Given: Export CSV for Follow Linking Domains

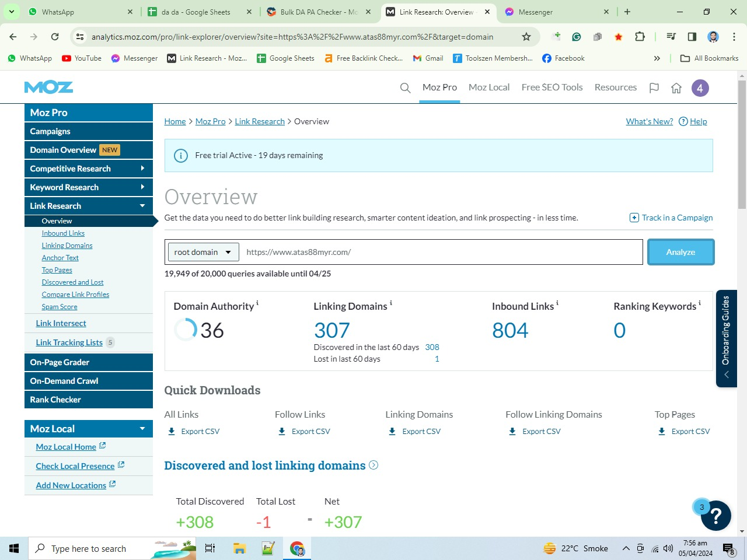Looking at the screenshot, I should pos(533,432).
